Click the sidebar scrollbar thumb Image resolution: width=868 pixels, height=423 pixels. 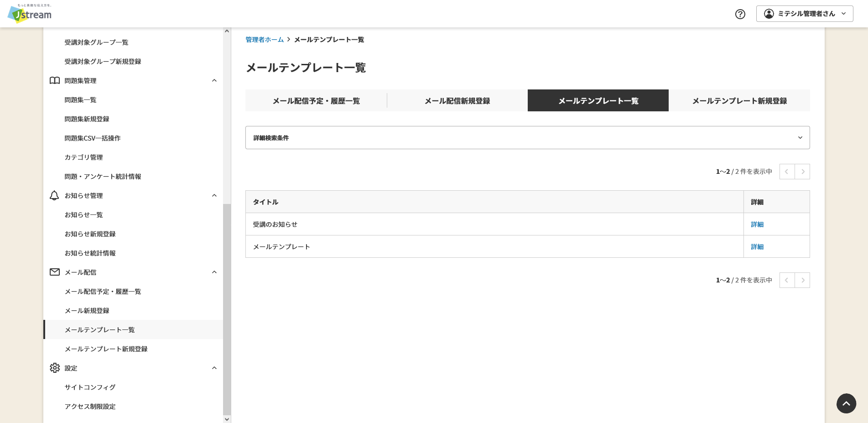(227, 309)
